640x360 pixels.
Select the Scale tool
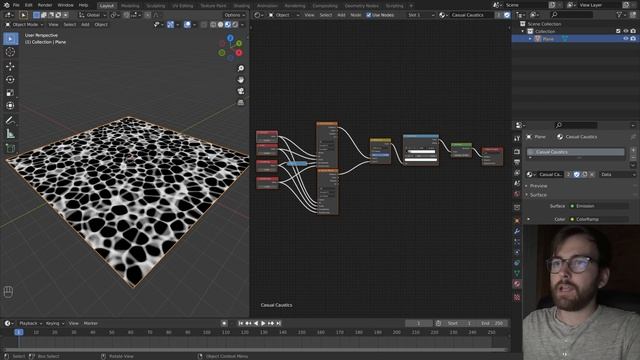point(11,93)
